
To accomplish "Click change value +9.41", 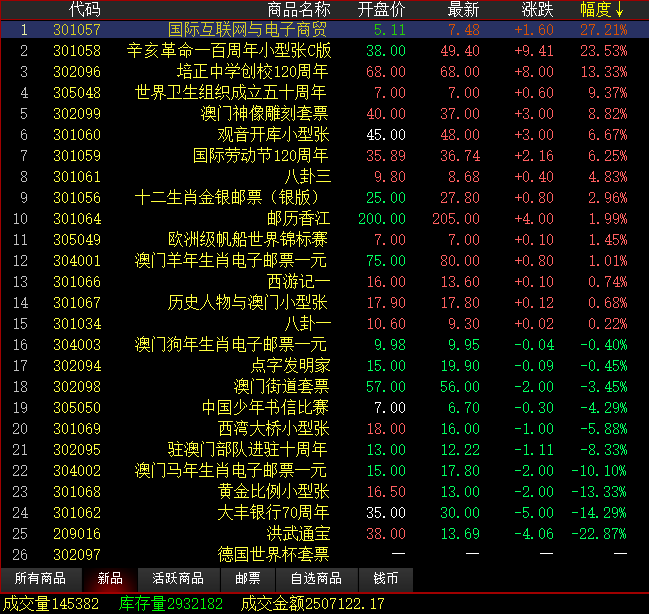I will 534,51.
